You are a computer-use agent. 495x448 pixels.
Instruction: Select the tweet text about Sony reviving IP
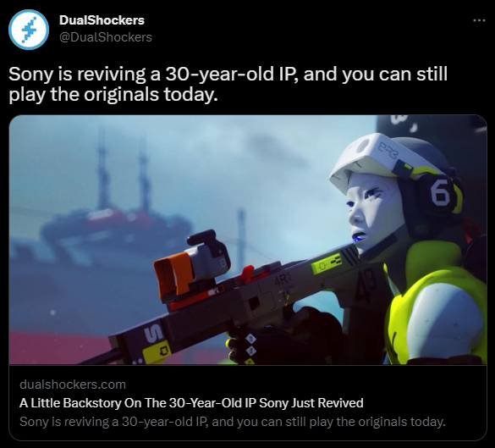click(228, 84)
